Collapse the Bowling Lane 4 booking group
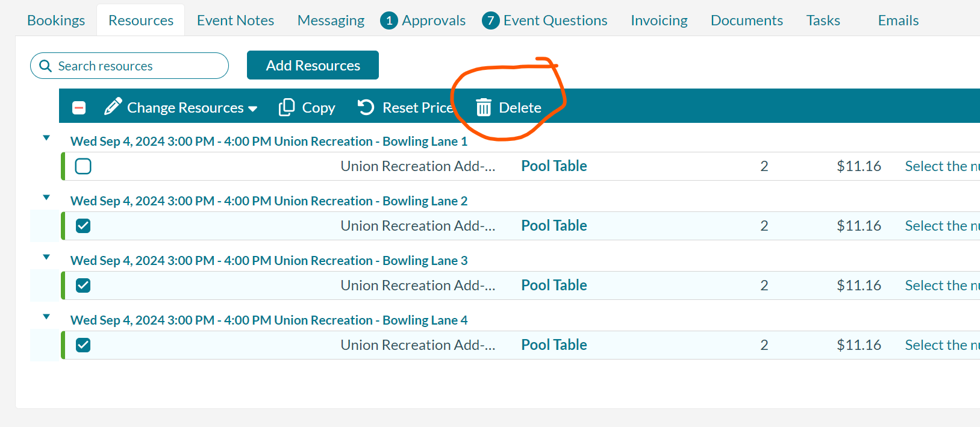This screenshot has width=980, height=427. [46, 317]
